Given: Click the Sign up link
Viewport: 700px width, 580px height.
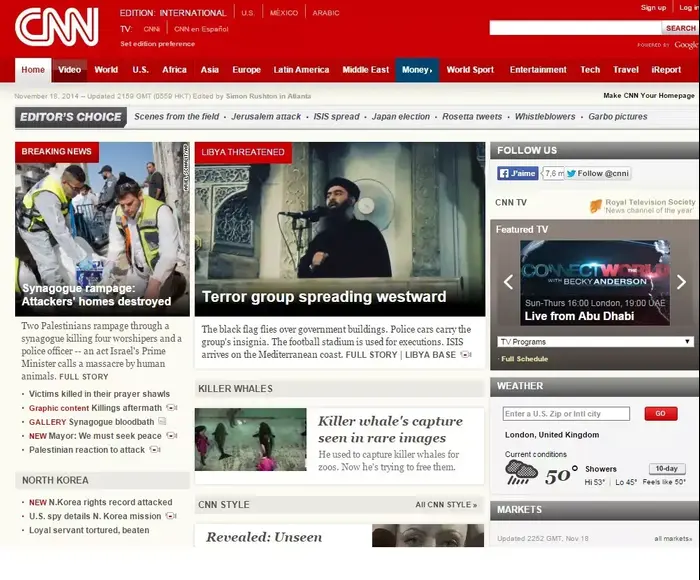Looking at the screenshot, I should tap(653, 8).
